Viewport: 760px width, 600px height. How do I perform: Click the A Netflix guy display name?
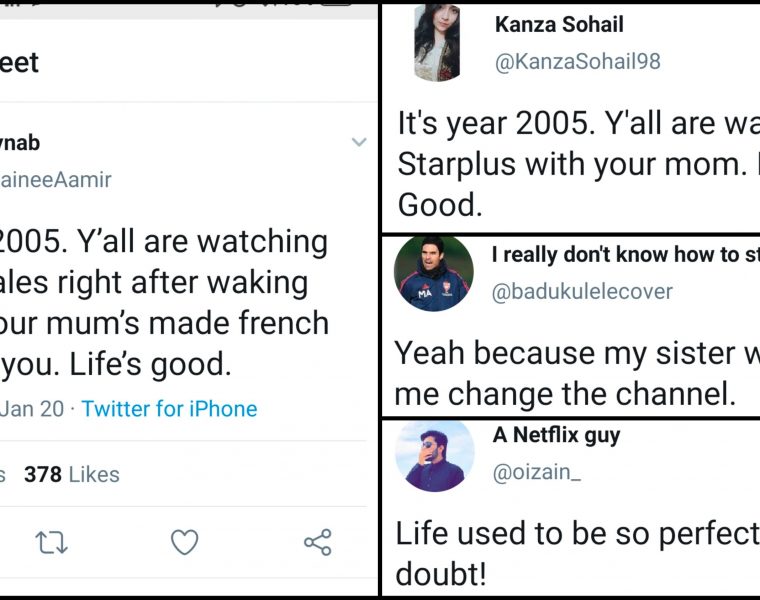(556, 435)
